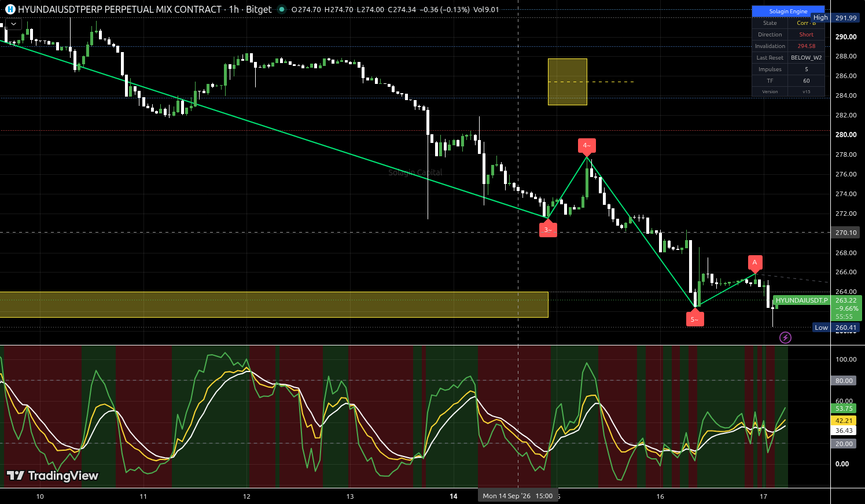Click the 20.00 oversold level label

tap(844, 444)
